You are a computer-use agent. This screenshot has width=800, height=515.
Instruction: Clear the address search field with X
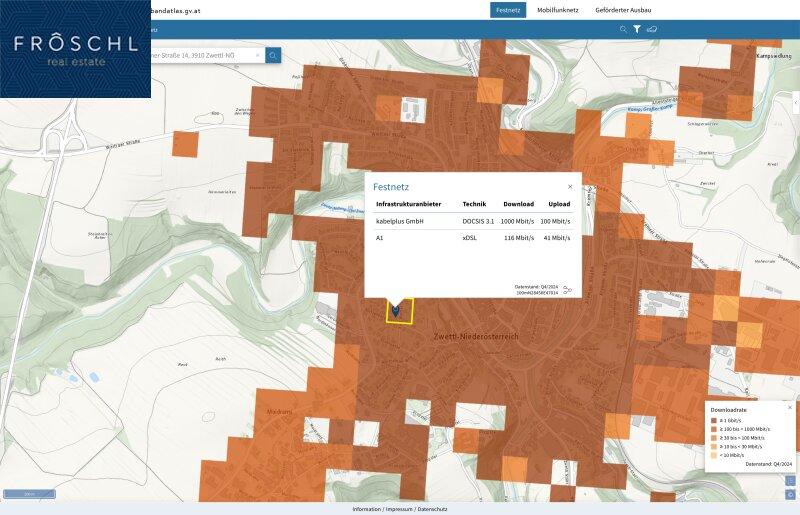(257, 55)
